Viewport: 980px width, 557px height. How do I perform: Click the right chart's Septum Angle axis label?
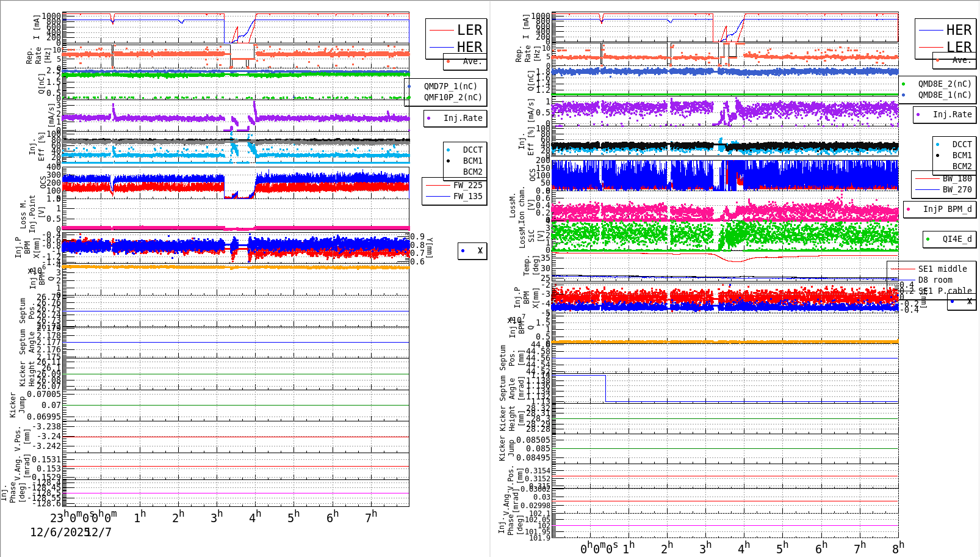[x=512, y=387]
